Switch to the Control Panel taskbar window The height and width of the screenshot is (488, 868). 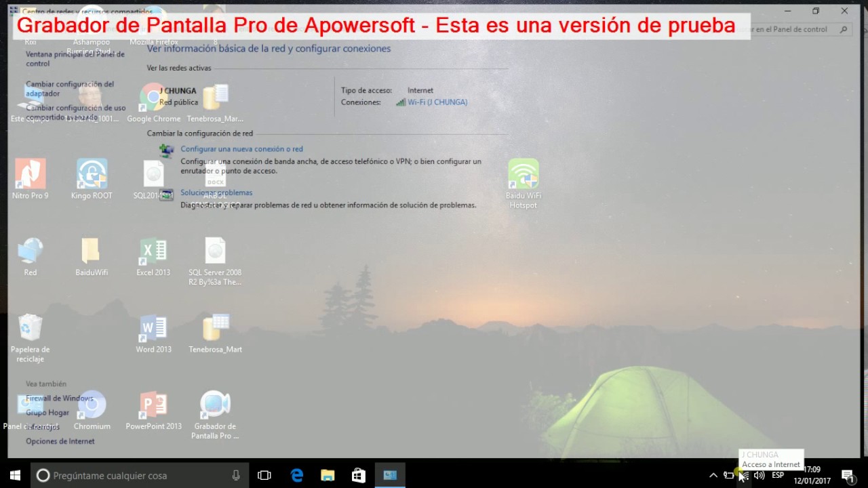390,476
